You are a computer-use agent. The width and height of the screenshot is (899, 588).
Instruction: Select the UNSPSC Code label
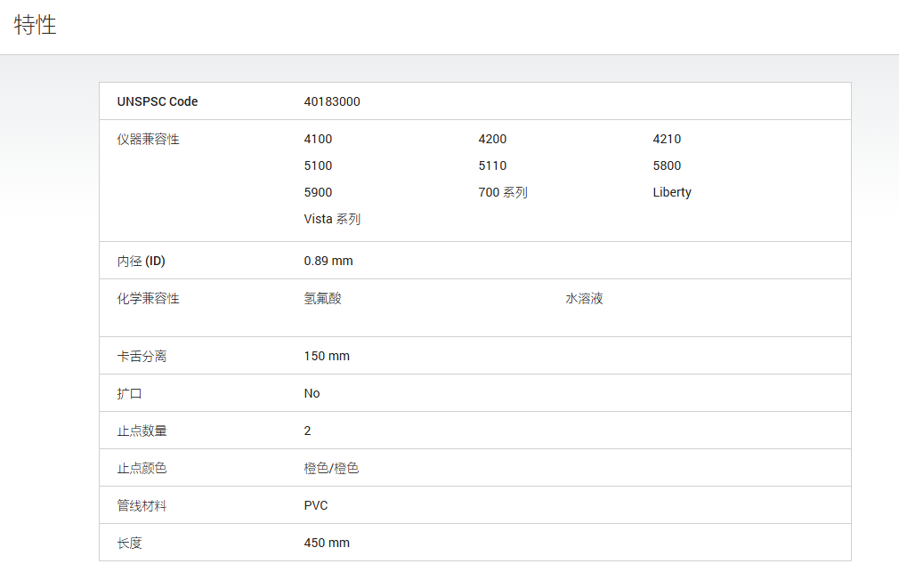tap(158, 101)
